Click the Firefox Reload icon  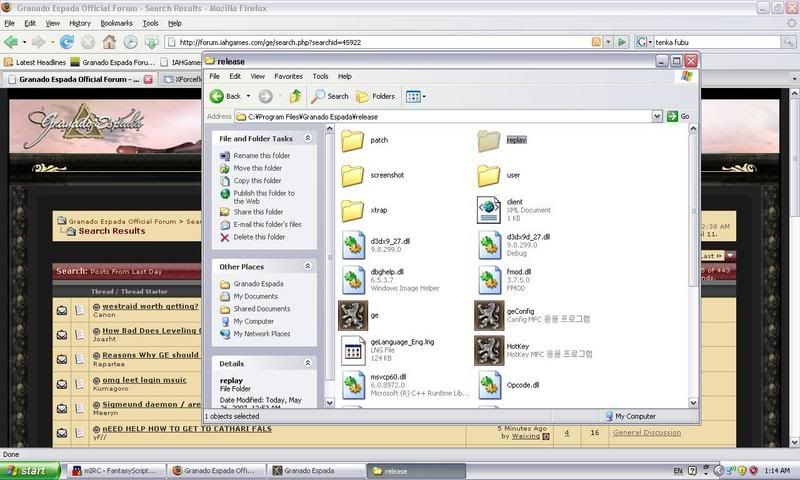coord(66,42)
